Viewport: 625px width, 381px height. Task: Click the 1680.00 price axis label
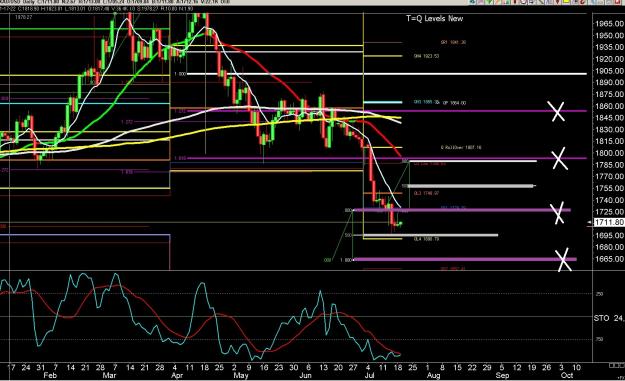click(x=608, y=247)
